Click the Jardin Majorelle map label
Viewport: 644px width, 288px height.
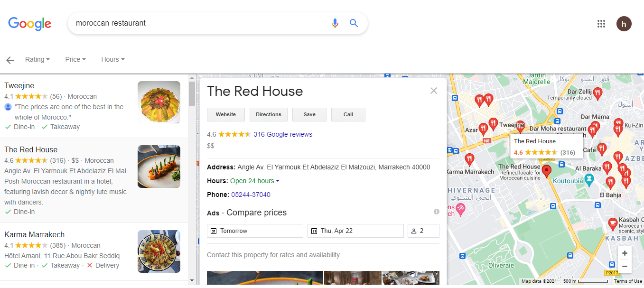pos(537,79)
